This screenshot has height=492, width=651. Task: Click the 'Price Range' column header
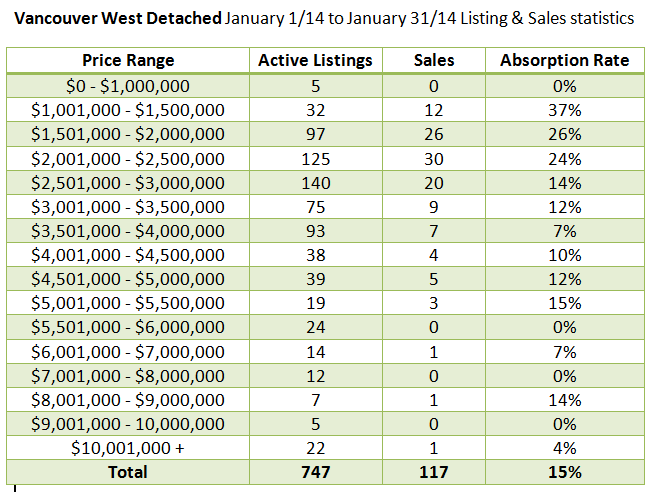coord(128,61)
